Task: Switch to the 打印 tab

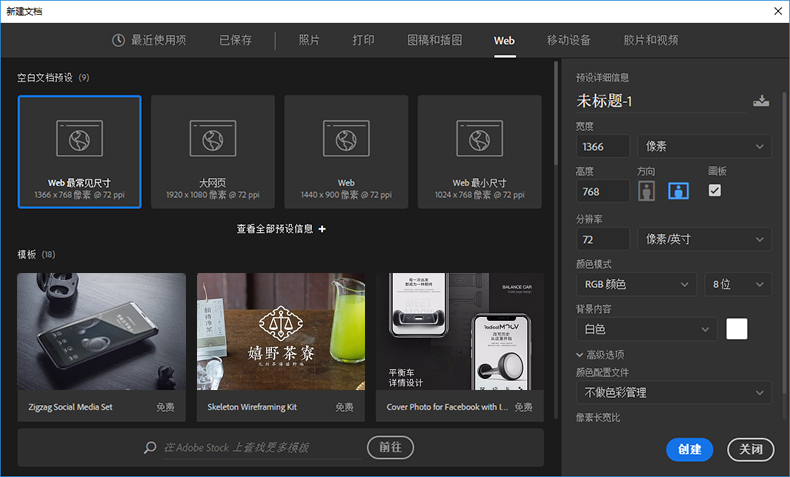Action: point(363,40)
